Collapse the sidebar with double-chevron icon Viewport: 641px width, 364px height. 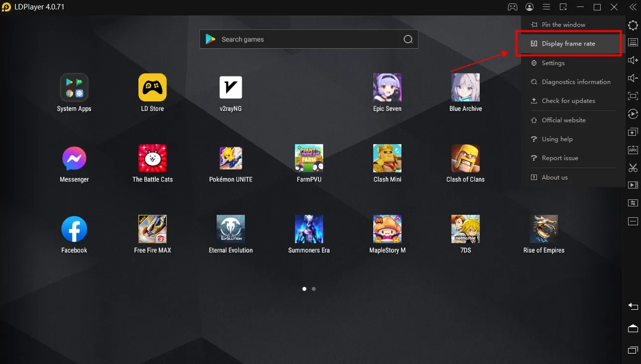pyautogui.click(x=633, y=7)
